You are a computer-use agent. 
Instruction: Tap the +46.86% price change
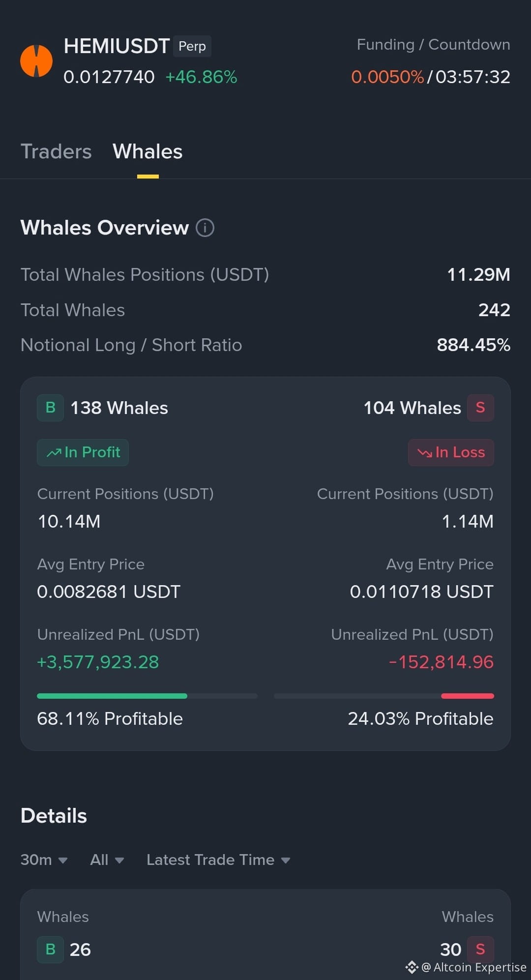point(201,77)
